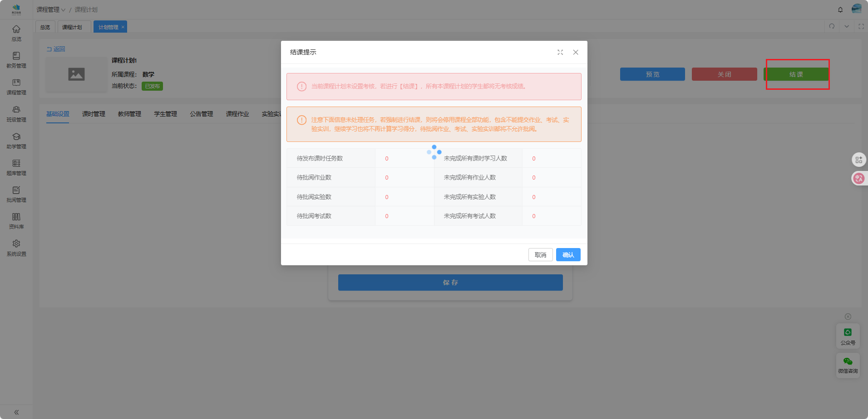Click the 微信咨询 floating icon
868x419 pixels.
(848, 365)
